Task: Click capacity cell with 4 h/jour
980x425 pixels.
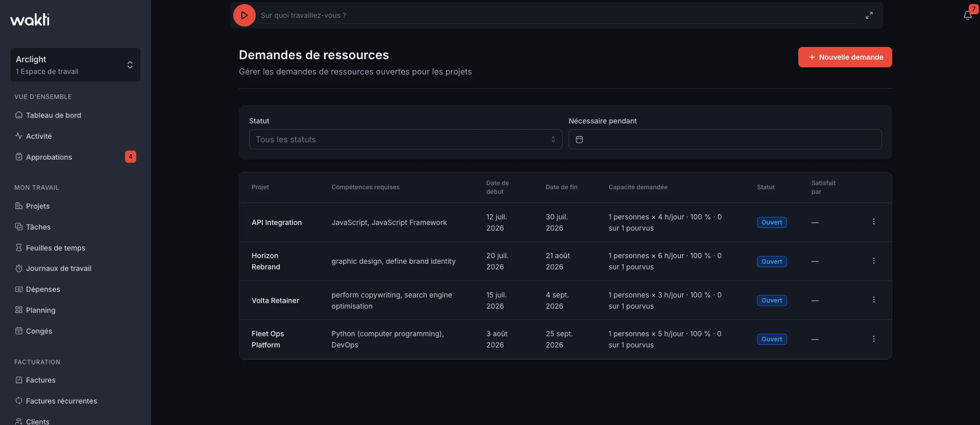Action: (x=665, y=222)
